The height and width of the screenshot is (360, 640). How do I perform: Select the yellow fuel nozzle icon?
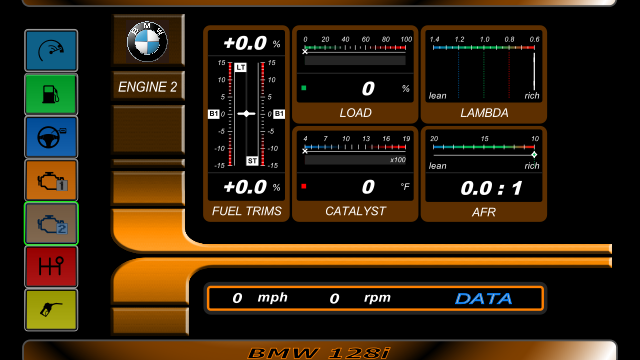pyautogui.click(x=51, y=310)
